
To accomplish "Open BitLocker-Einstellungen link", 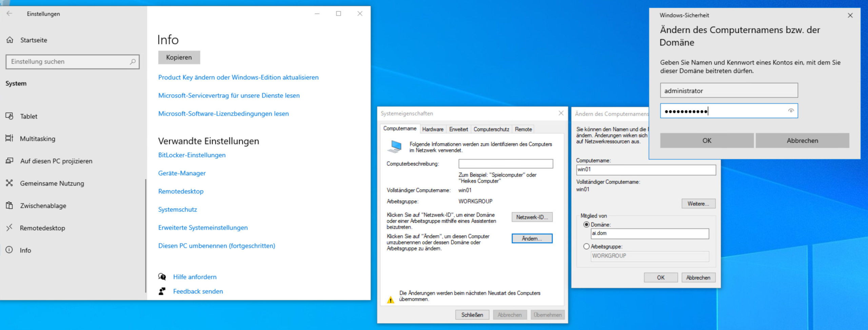I will pyautogui.click(x=192, y=155).
